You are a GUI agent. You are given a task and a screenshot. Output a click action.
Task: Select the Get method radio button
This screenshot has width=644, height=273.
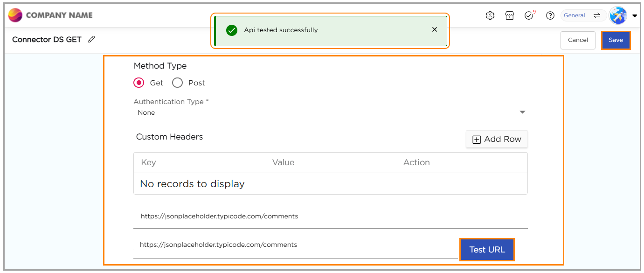139,83
